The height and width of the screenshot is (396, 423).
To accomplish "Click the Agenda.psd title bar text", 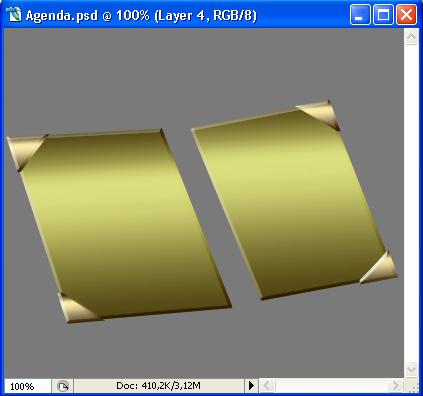I will point(141,15).
